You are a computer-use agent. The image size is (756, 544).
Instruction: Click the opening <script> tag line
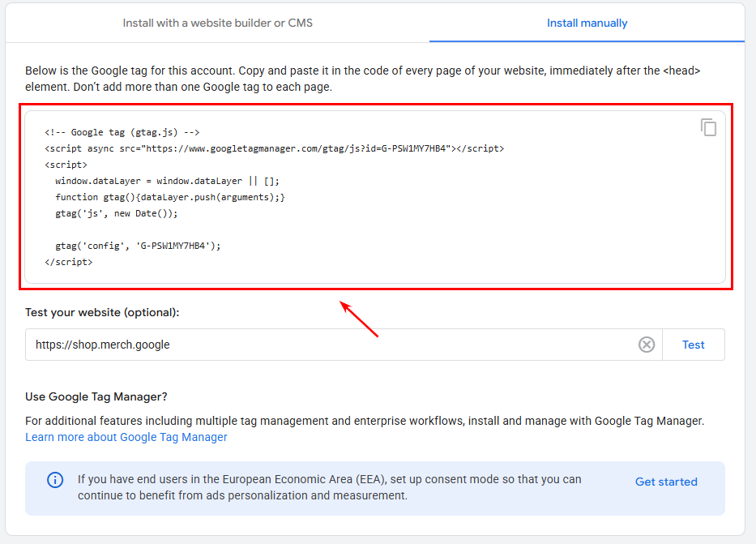click(x=66, y=165)
